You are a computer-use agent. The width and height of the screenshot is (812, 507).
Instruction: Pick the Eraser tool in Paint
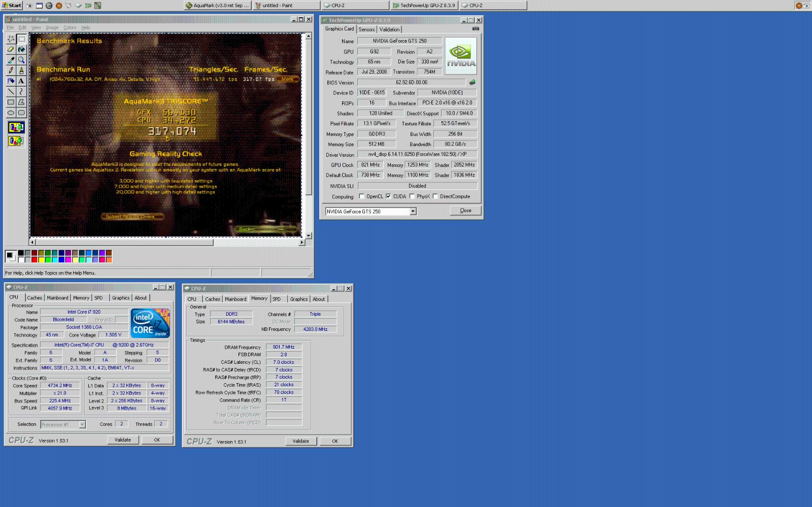11,50
